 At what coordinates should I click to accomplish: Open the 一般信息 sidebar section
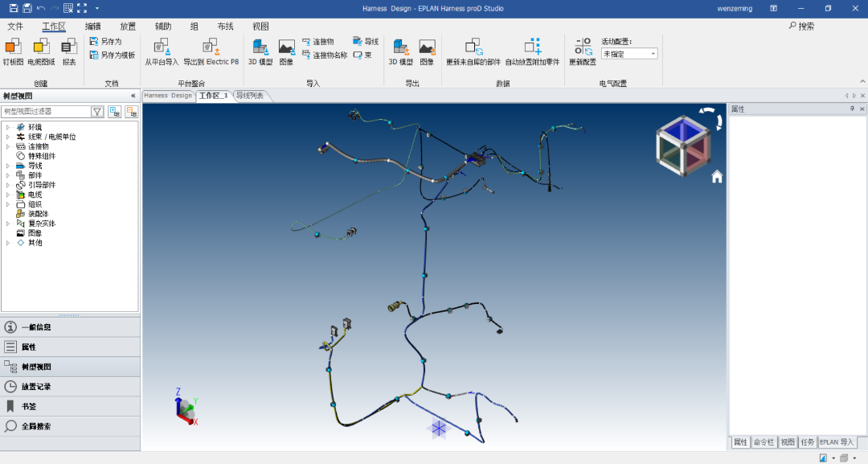[70, 327]
